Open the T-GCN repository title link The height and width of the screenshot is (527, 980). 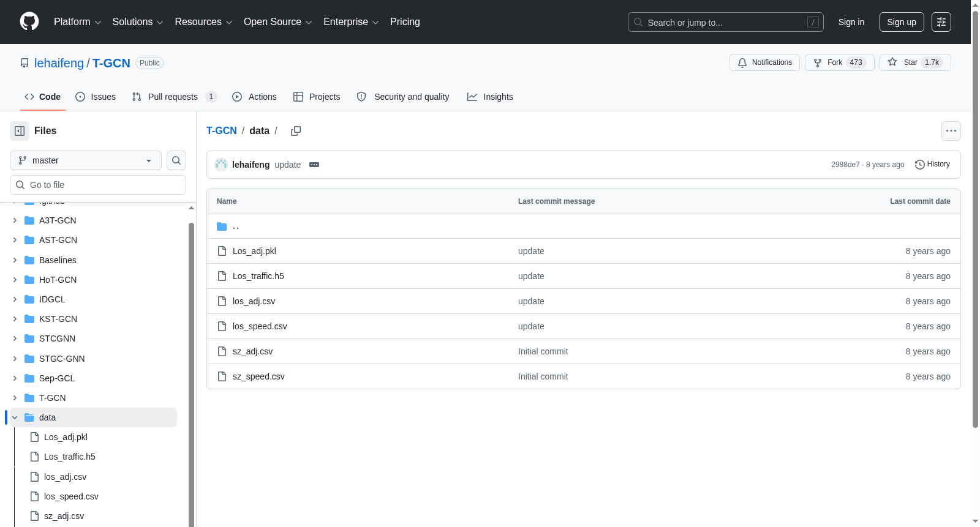111,63
